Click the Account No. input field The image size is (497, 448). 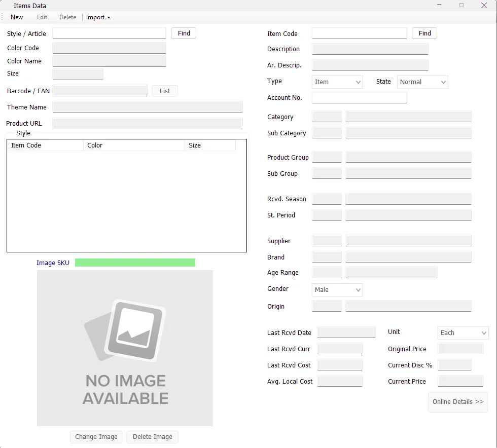pos(359,98)
